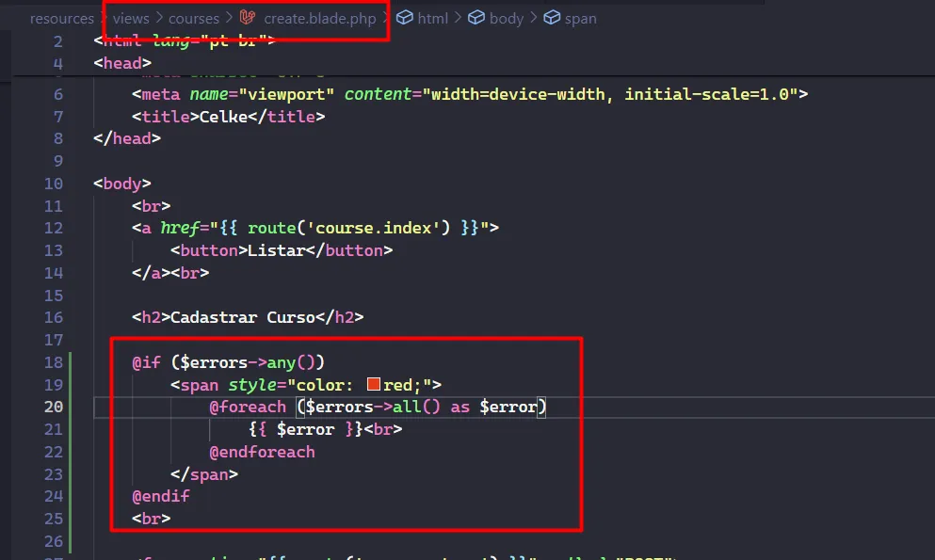
Task: Click the Laravel Blade file icon in breadcrumb
Action: (249, 18)
